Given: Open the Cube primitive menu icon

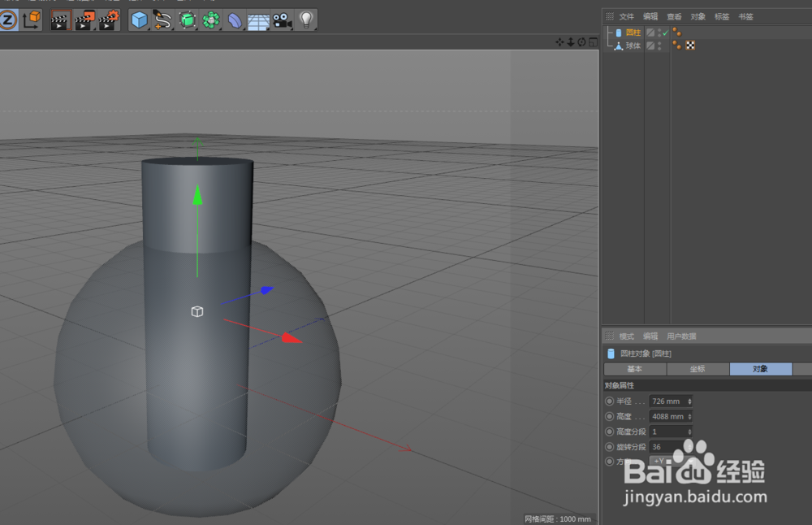Looking at the screenshot, I should (138, 20).
